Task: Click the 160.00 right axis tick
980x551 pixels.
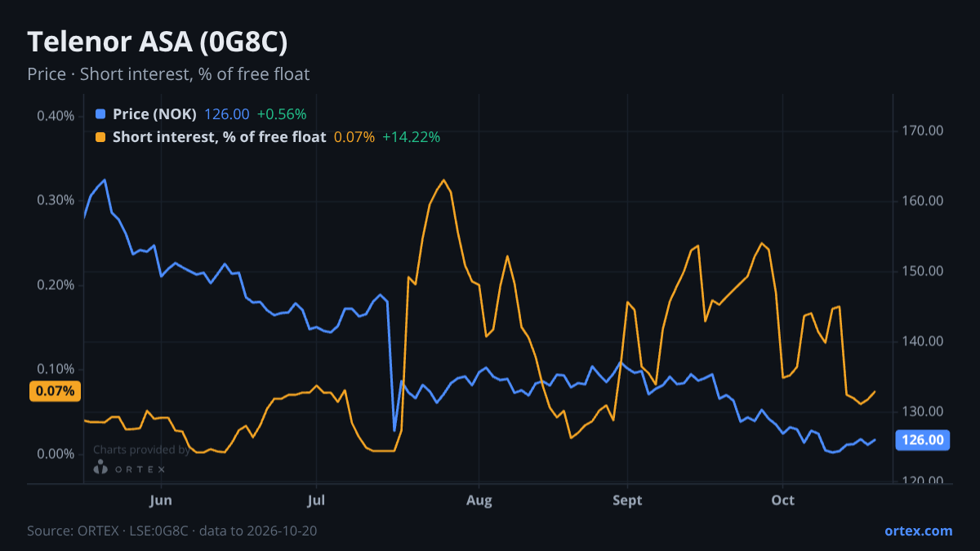Action: pos(923,201)
